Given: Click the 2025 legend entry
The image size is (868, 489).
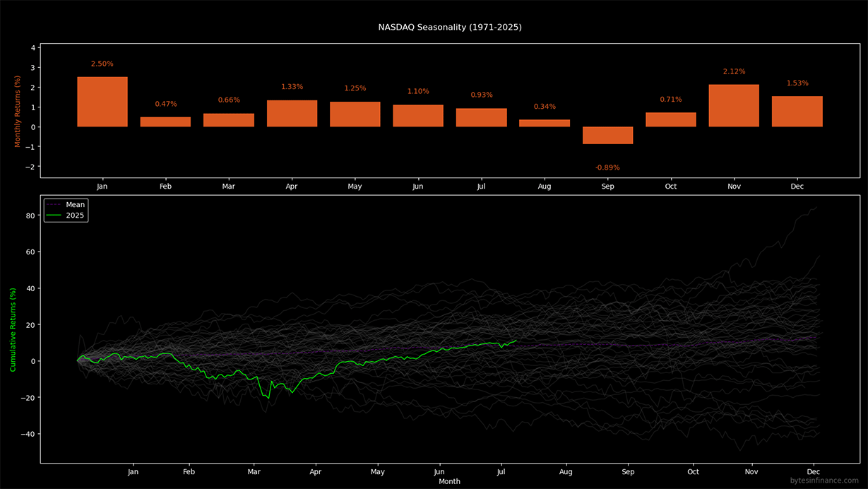Looking at the screenshot, I should (65, 215).
